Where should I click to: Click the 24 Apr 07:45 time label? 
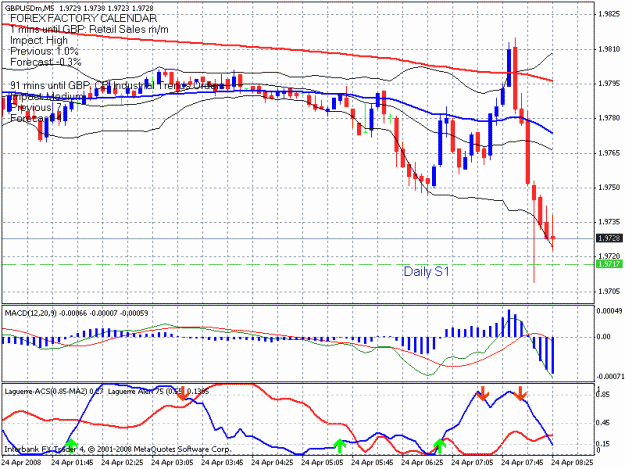523,462
